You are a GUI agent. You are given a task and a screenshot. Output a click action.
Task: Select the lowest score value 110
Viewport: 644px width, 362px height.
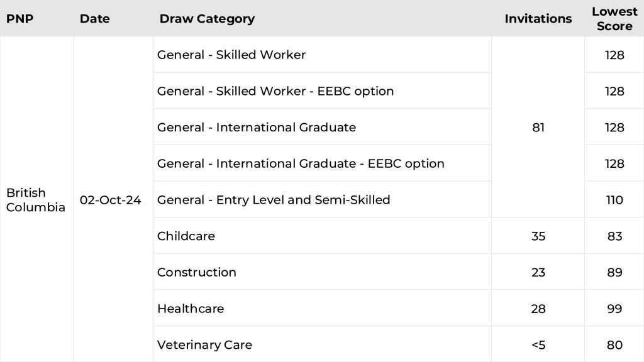[614, 200]
